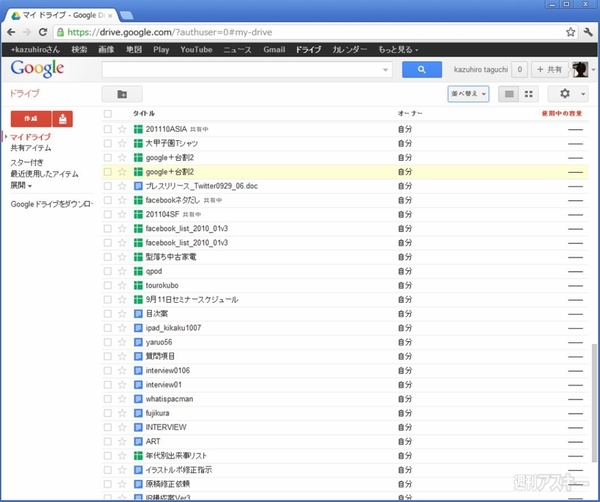Open dropdown arrow next to gear
Viewport: 600px width, 502px height.
583,94
